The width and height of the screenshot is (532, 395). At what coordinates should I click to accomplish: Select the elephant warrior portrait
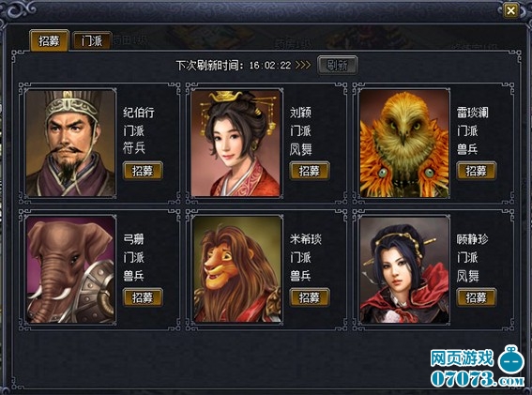click(70, 269)
